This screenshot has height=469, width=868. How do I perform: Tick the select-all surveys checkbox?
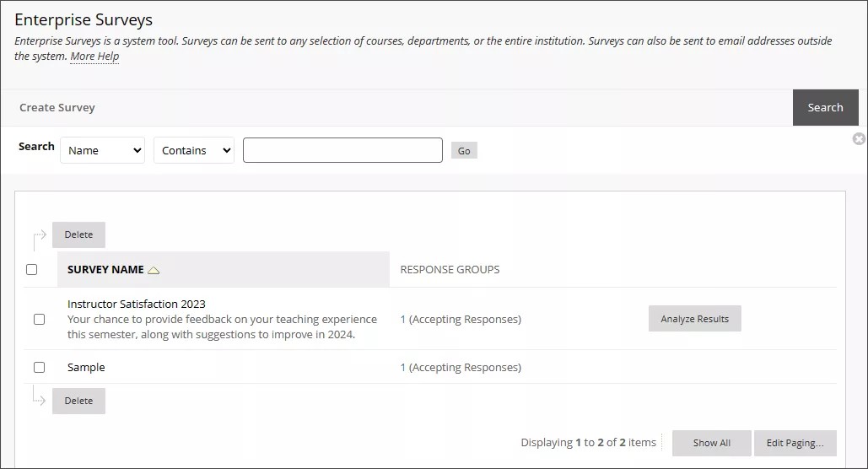32,270
